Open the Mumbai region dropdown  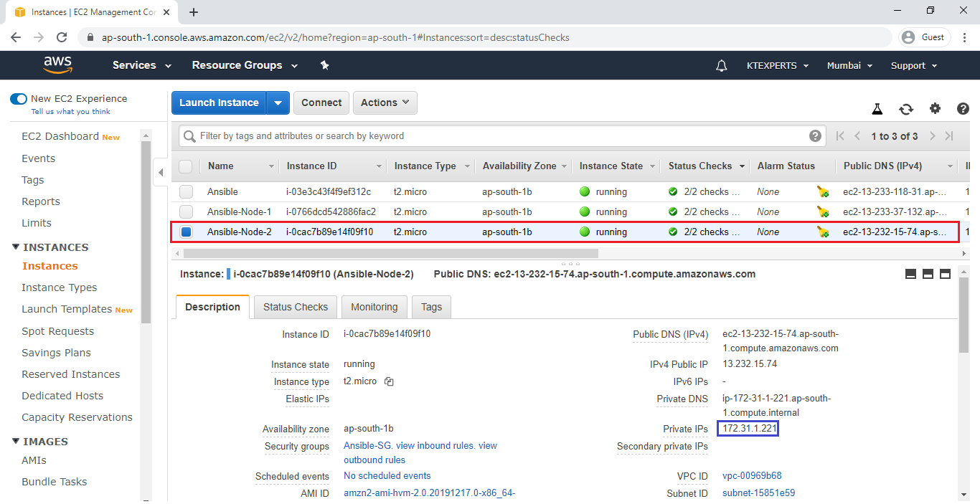[849, 65]
